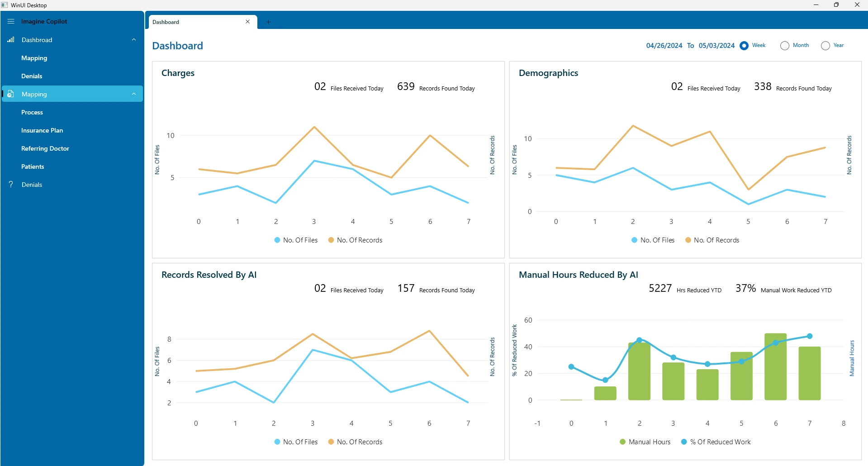This screenshot has width=868, height=466.
Task: Click the Dashbroad bar chart icon
Action: coord(11,40)
